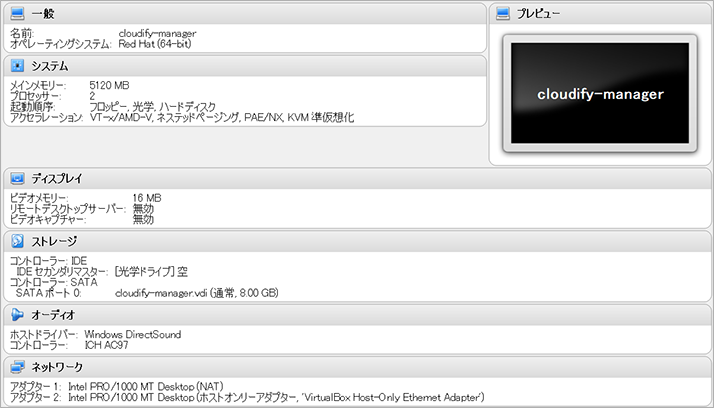Click the Storage (ストレージ) disk icon
This screenshot has height=408, width=714.
17,241
